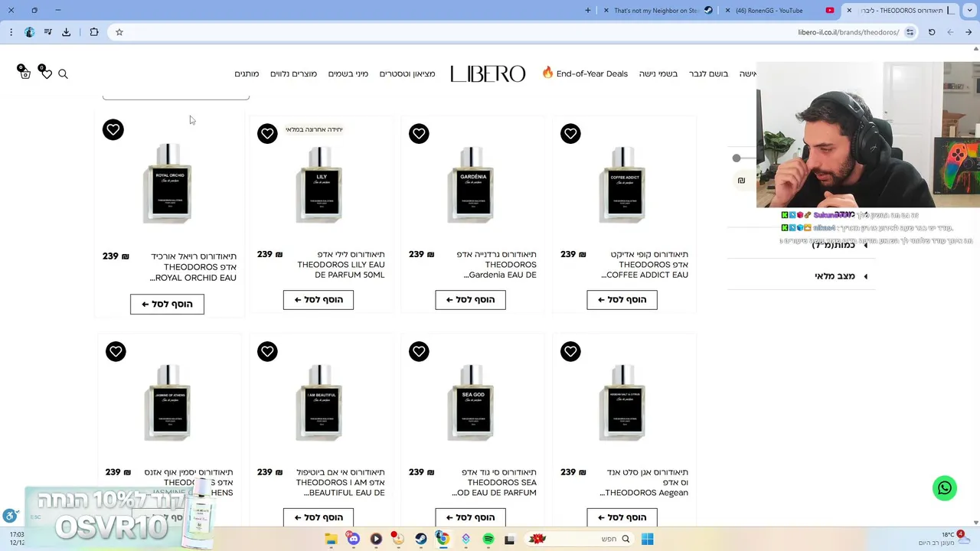Expand the מצב מלאי filter
Screen dimensions: 980x551
840,276
